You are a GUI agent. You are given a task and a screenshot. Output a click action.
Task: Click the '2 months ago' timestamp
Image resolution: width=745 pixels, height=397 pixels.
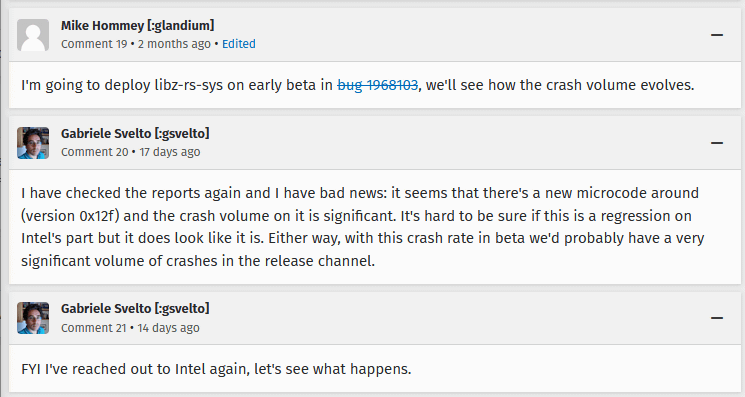[x=174, y=44]
